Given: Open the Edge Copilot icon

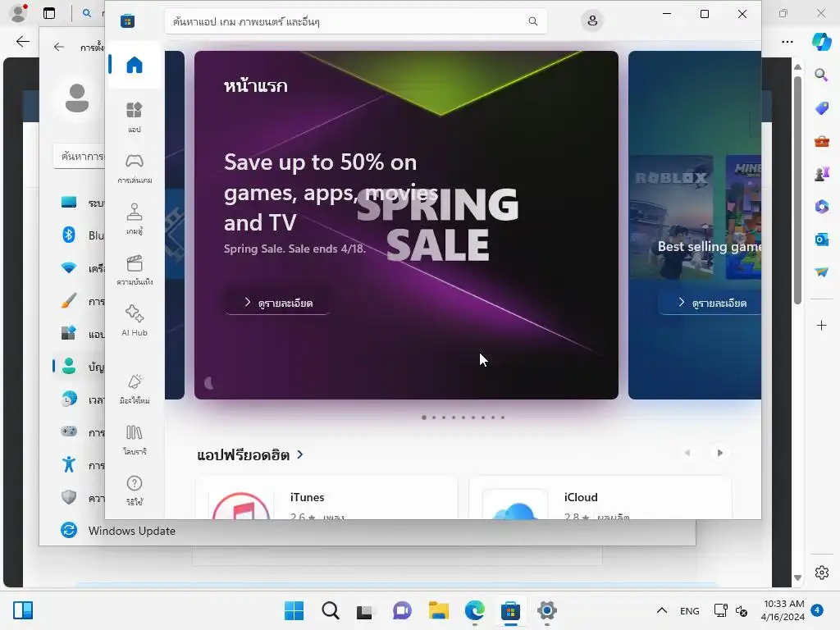Looking at the screenshot, I should tap(821, 41).
